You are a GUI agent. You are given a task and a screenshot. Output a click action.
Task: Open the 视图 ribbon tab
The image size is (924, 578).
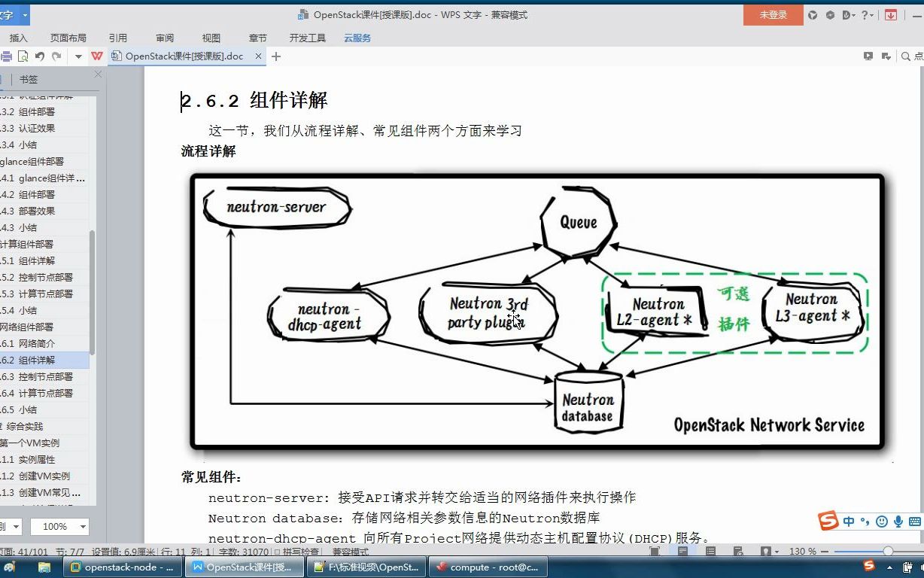[211, 38]
